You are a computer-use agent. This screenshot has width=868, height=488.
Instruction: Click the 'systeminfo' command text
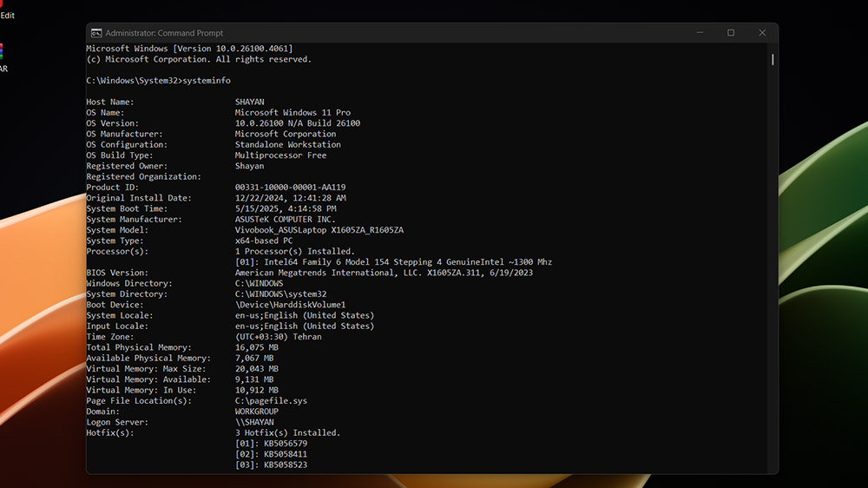[x=207, y=80]
